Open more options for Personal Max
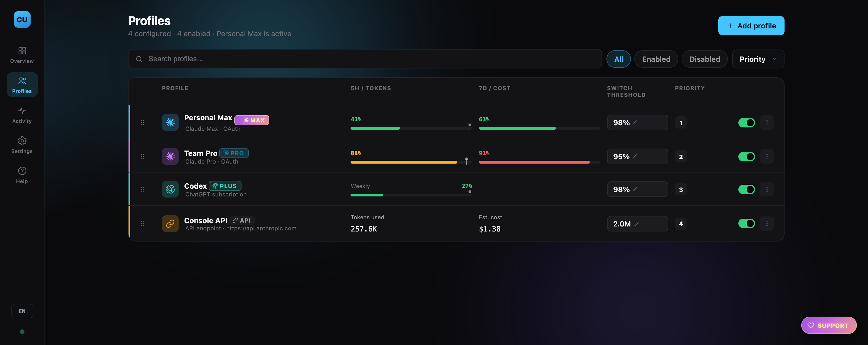This screenshot has height=345, width=868. [x=766, y=123]
